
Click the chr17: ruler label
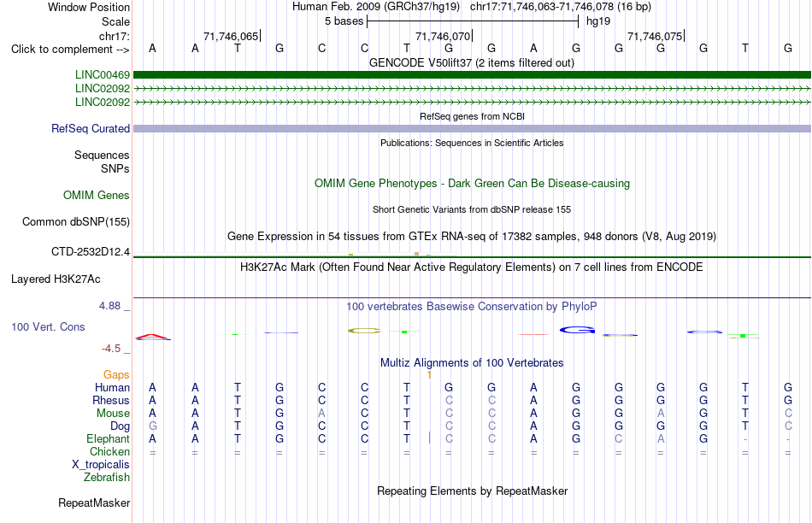[x=115, y=36]
